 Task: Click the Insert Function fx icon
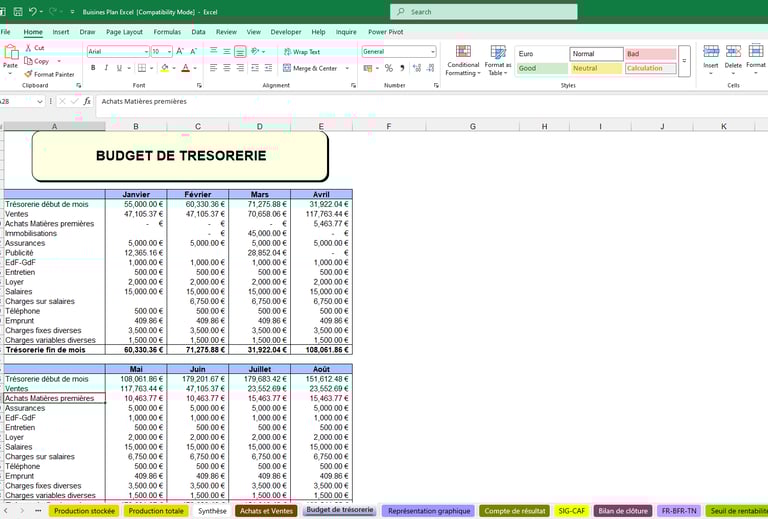click(x=87, y=101)
